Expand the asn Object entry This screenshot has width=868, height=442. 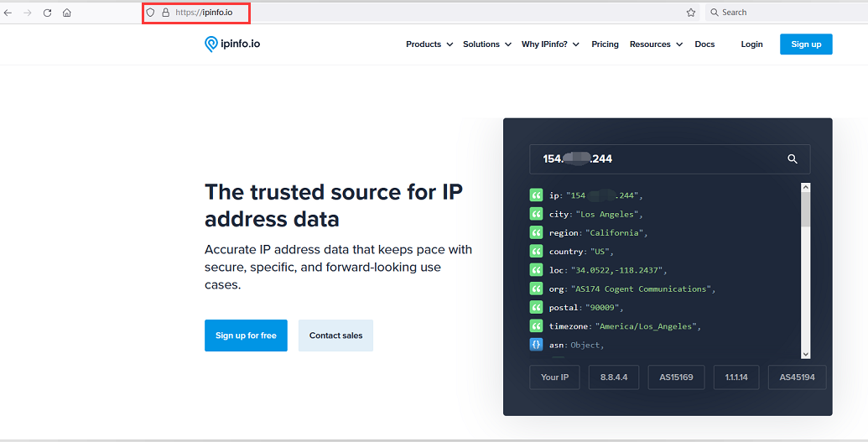586,345
